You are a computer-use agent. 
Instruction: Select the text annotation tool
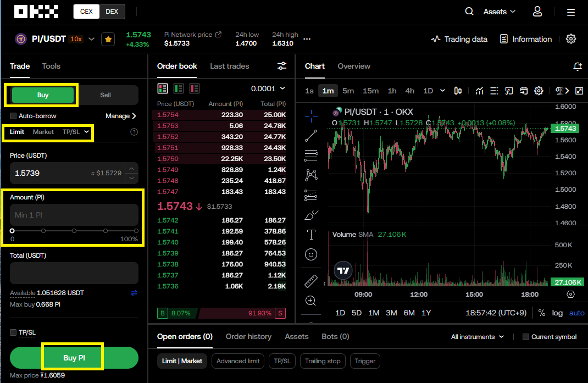click(311, 235)
